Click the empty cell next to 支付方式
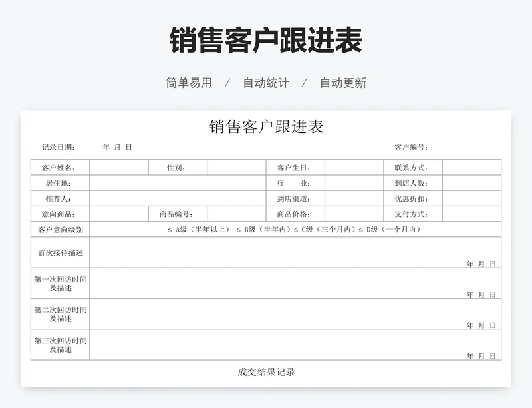The image size is (532, 408). 472,214
